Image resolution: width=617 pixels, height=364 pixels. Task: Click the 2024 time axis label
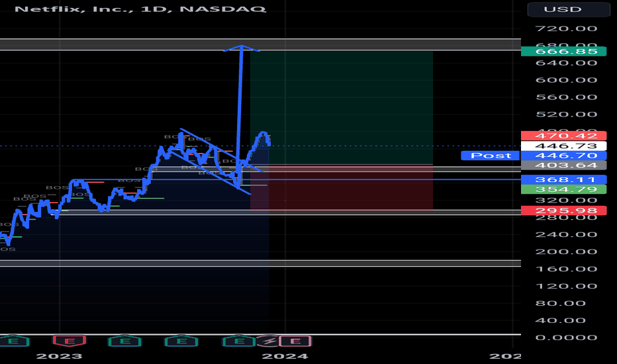pyautogui.click(x=285, y=356)
